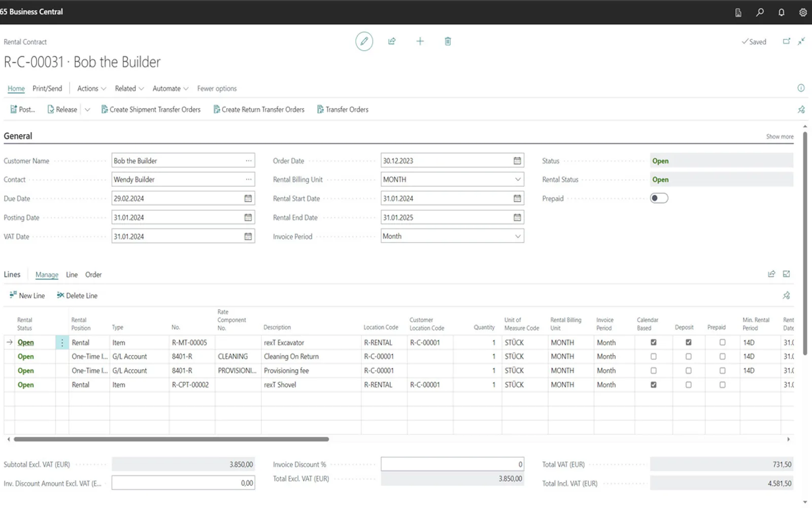Click Create Return Transfer Orders
The width and height of the screenshot is (812, 508).
click(x=259, y=109)
